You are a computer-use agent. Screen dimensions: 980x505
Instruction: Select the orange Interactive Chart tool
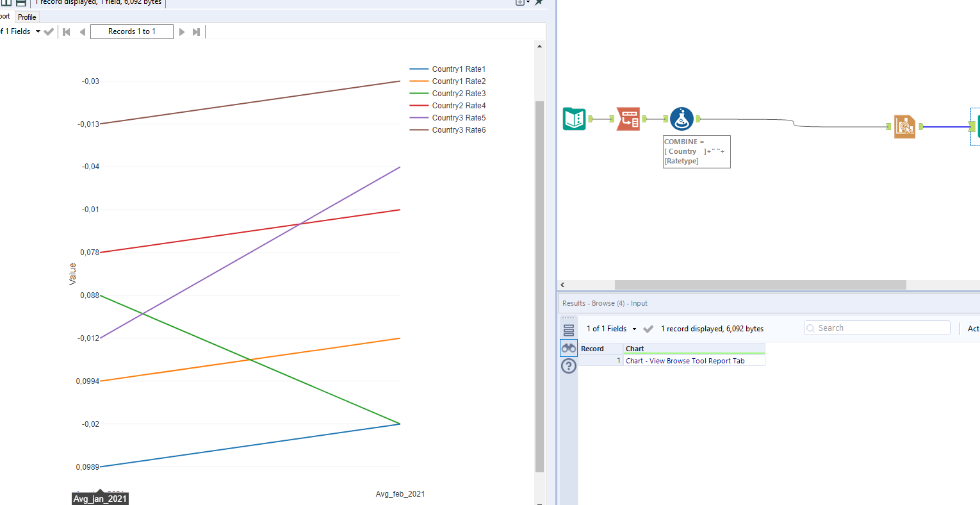click(x=904, y=126)
